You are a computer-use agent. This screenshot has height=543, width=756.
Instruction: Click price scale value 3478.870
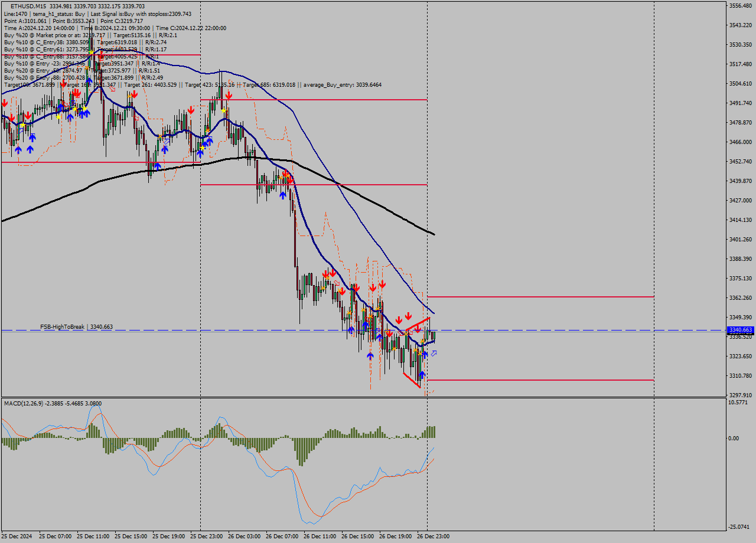pos(740,123)
